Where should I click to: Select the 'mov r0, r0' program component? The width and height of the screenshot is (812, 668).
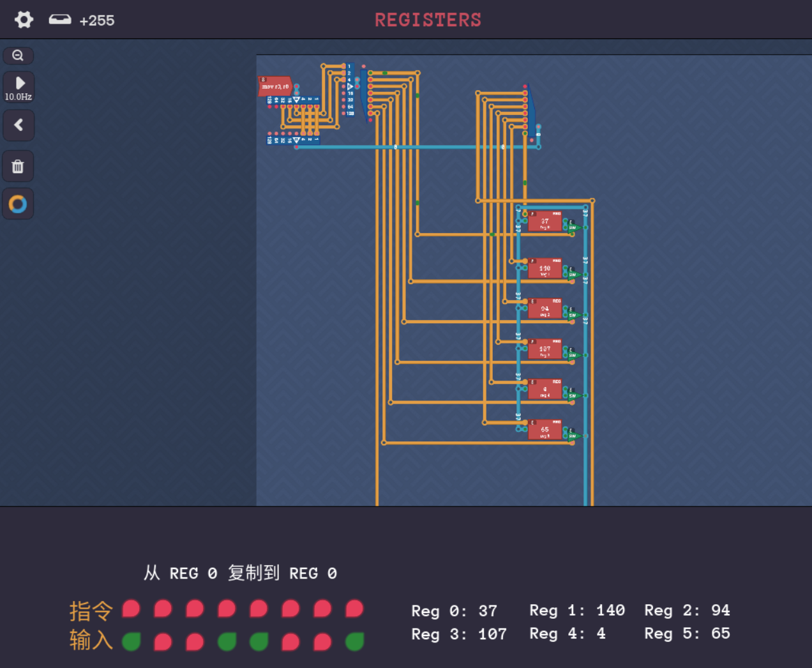point(275,86)
